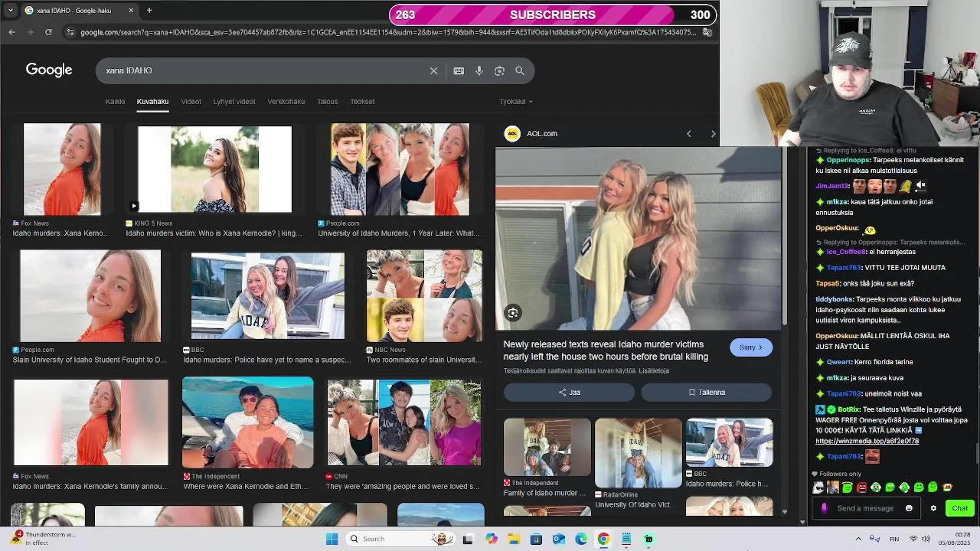Image resolution: width=980 pixels, height=551 pixels.
Task: Open the KING 5 News video thumbnail
Action: tap(214, 169)
